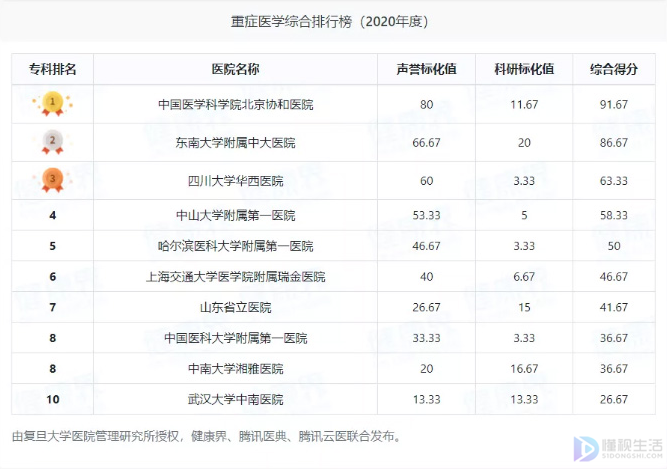Click research value 20 for 中大医院
667x469 pixels.
coord(524,143)
